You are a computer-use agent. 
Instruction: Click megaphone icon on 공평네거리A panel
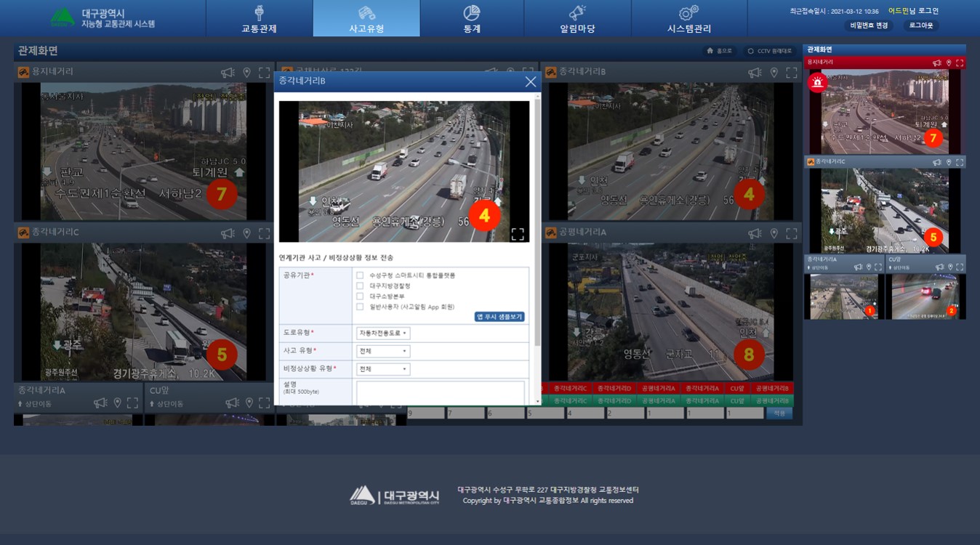click(x=755, y=233)
